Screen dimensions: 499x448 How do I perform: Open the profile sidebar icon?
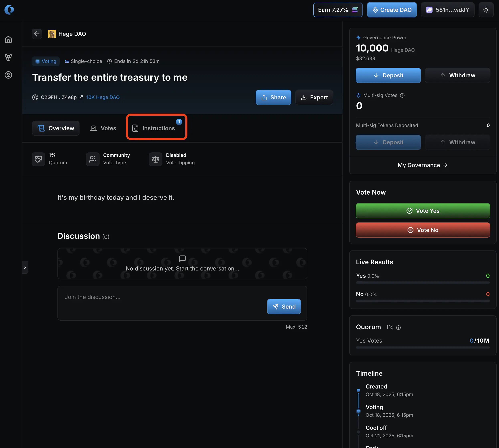8,75
